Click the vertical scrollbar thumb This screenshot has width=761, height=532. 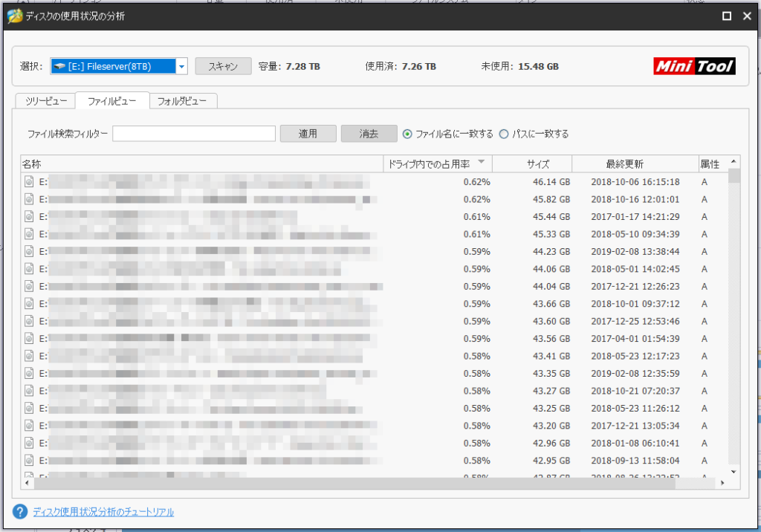(734, 175)
